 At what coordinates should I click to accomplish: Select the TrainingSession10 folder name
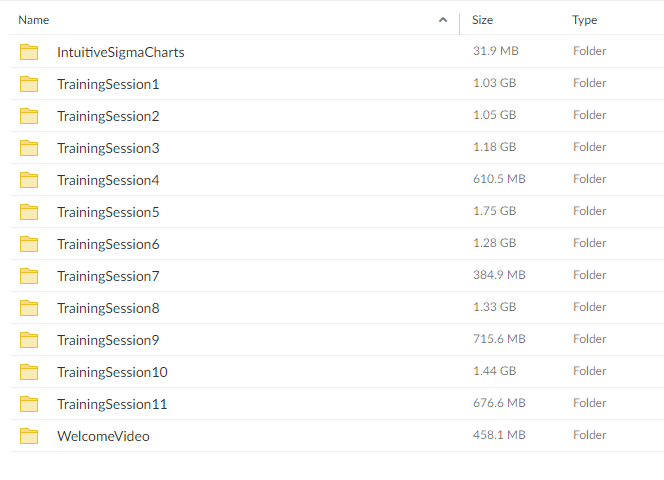(x=113, y=372)
